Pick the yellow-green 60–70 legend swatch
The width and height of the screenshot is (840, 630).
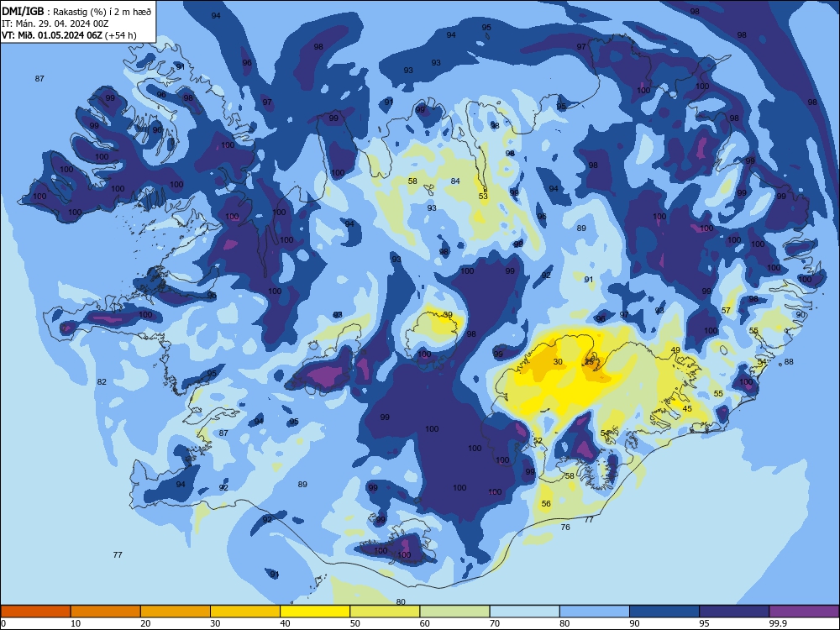[x=454, y=612]
